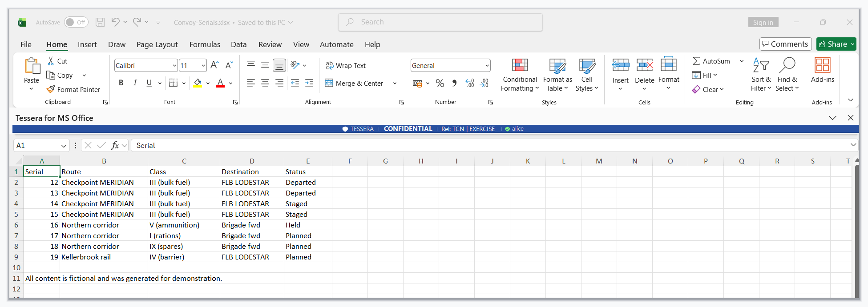868x307 pixels.
Task: Click the Center text icon
Action: coord(265,83)
